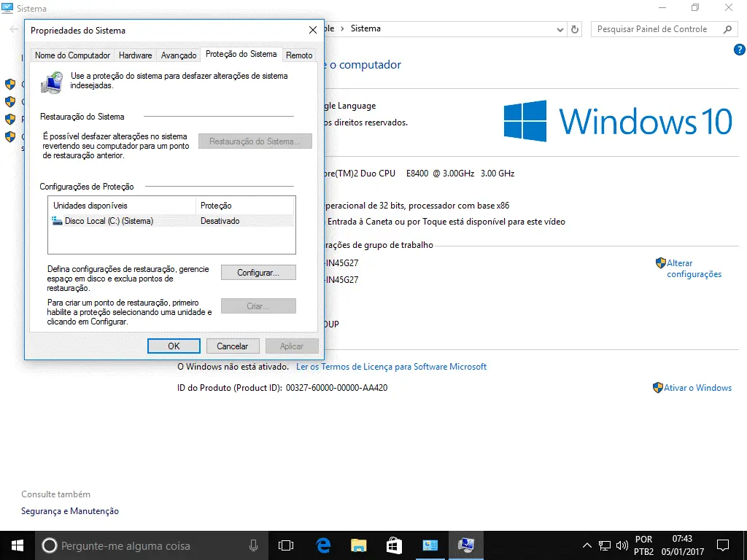This screenshot has height=560, width=747.
Task: Open the clock showing 07:43
Action: coord(682,545)
